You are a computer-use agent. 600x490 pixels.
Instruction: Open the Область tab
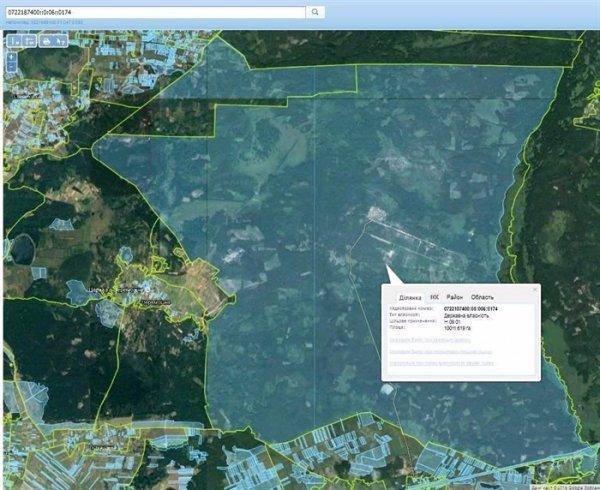coord(482,298)
